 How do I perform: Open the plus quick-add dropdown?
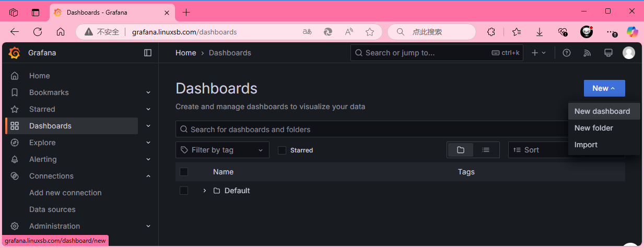(538, 53)
